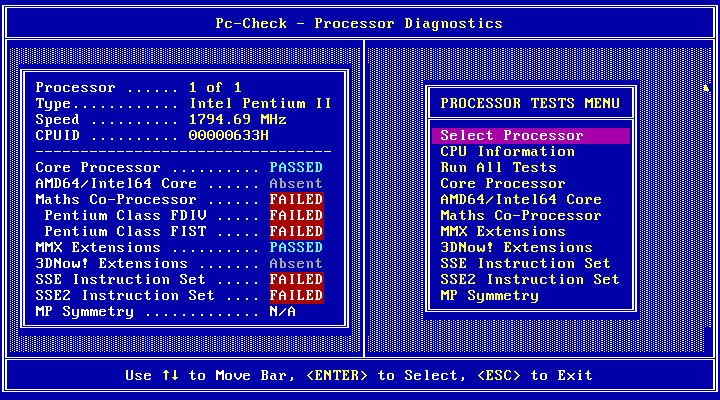
Task: Choose MP Symmetry in the tests menu
Action: point(489,296)
